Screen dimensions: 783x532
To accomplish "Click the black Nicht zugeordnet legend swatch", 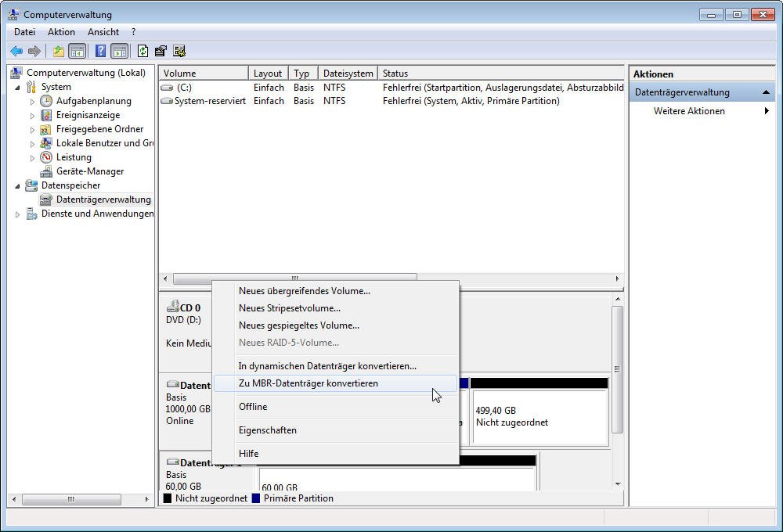I will click(x=168, y=498).
